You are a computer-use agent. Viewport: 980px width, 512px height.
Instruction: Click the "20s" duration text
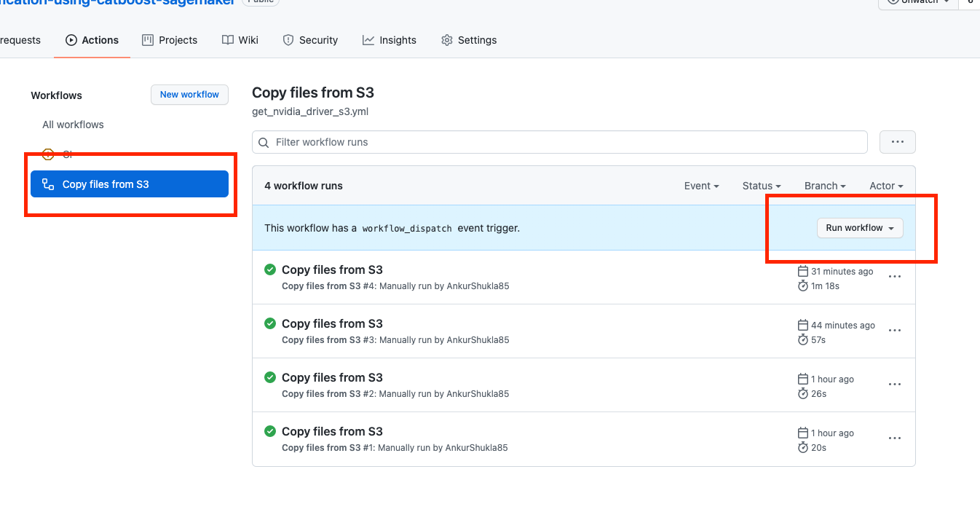pyautogui.click(x=819, y=448)
